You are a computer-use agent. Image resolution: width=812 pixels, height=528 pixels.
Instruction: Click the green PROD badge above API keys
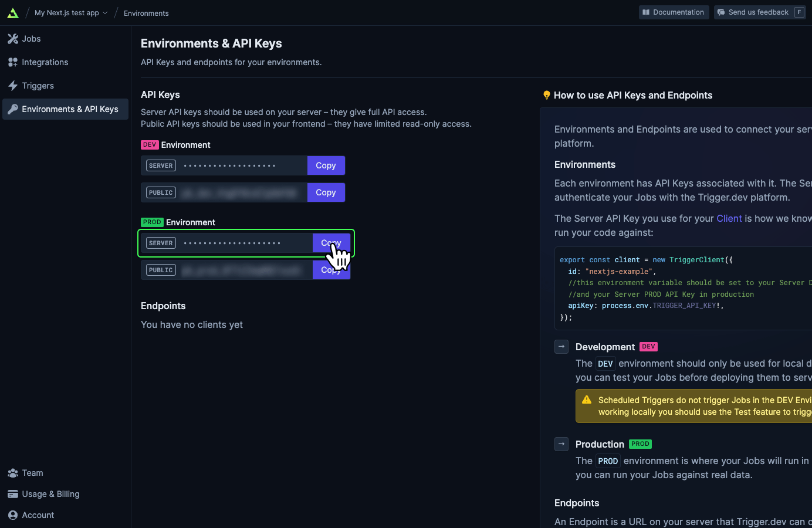[152, 222]
